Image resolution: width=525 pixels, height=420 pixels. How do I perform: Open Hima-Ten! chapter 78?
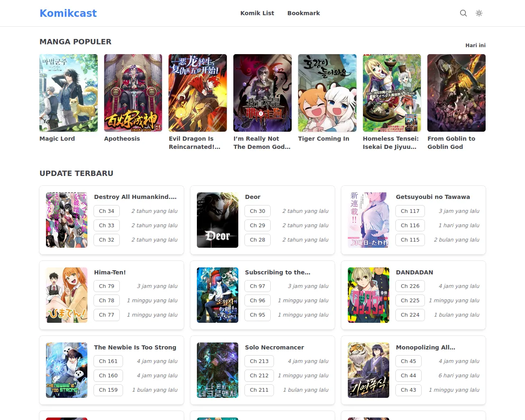107,301
